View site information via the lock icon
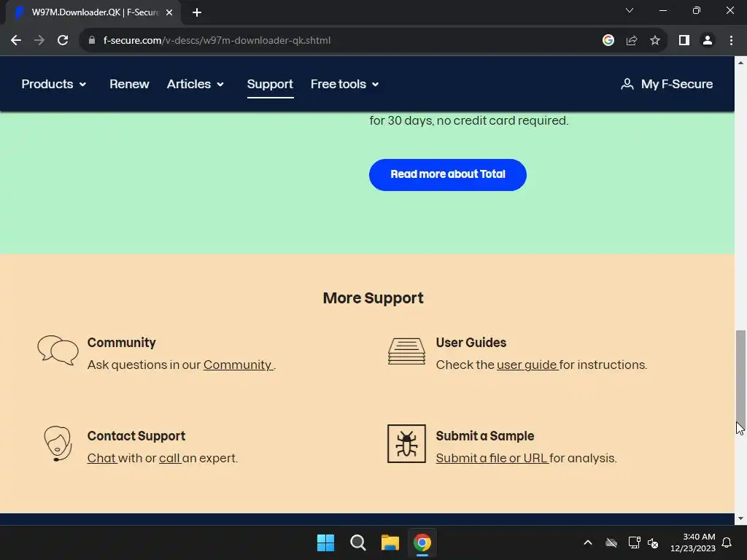 pos(92,41)
